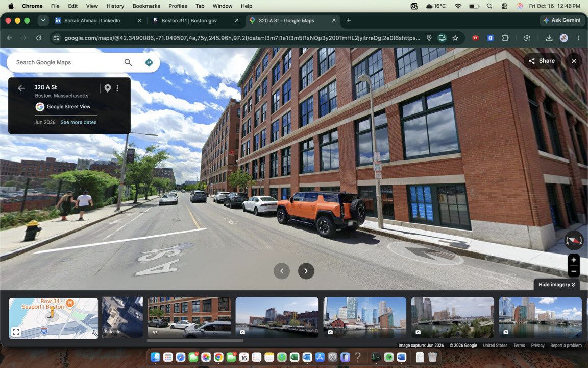Click the Report a problem link
The width and height of the screenshot is (588, 368).
coord(566,345)
